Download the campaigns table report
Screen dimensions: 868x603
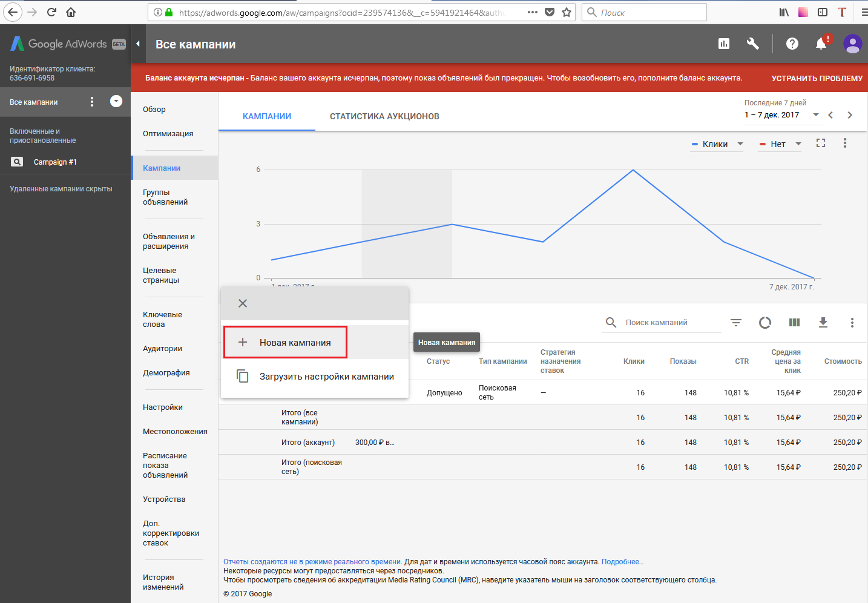coord(823,323)
